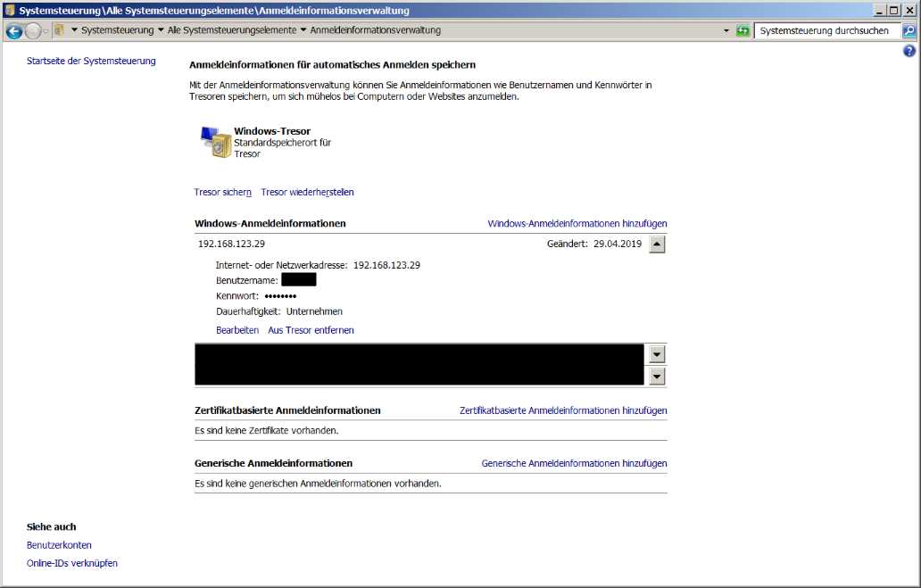Maximize the Anmeldeinformationsverwaltung window
Viewport: 921px width, 588px height.
click(893, 10)
